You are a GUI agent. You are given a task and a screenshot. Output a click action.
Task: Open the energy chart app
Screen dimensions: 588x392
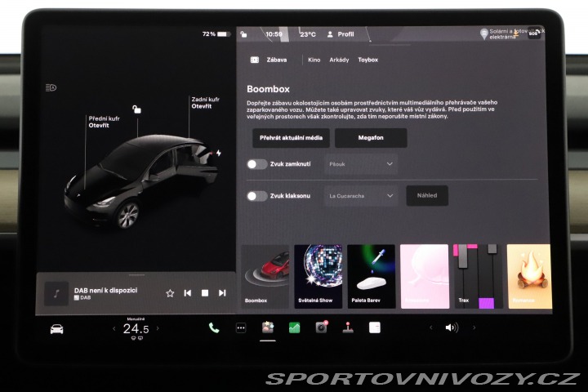[294, 327]
